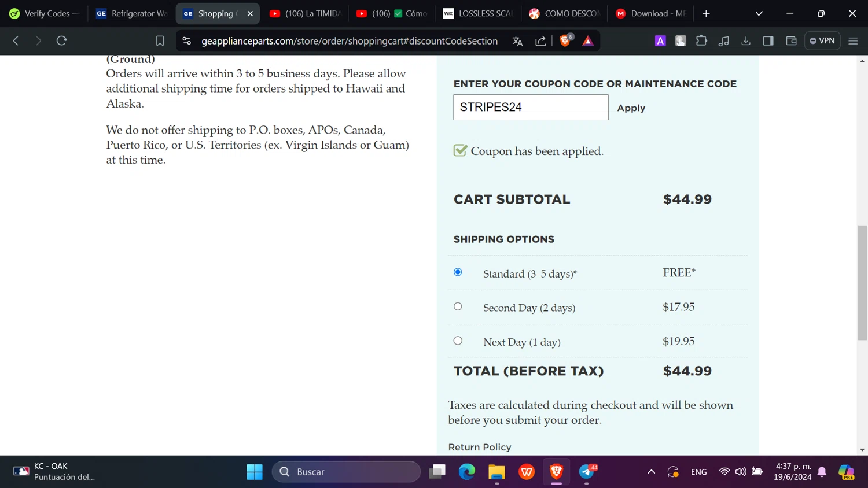The width and height of the screenshot is (868, 488).
Task: Click the scrollbar down arrow
Action: [862, 450]
